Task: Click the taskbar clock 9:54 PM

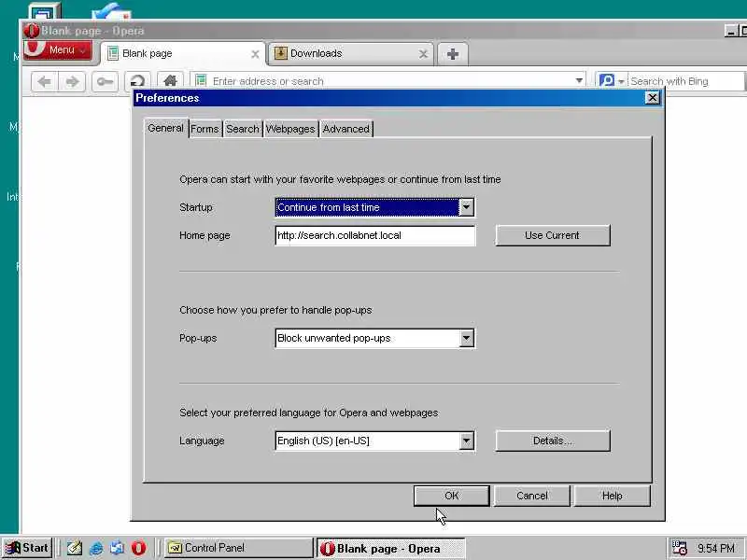Action: pyautogui.click(x=716, y=549)
